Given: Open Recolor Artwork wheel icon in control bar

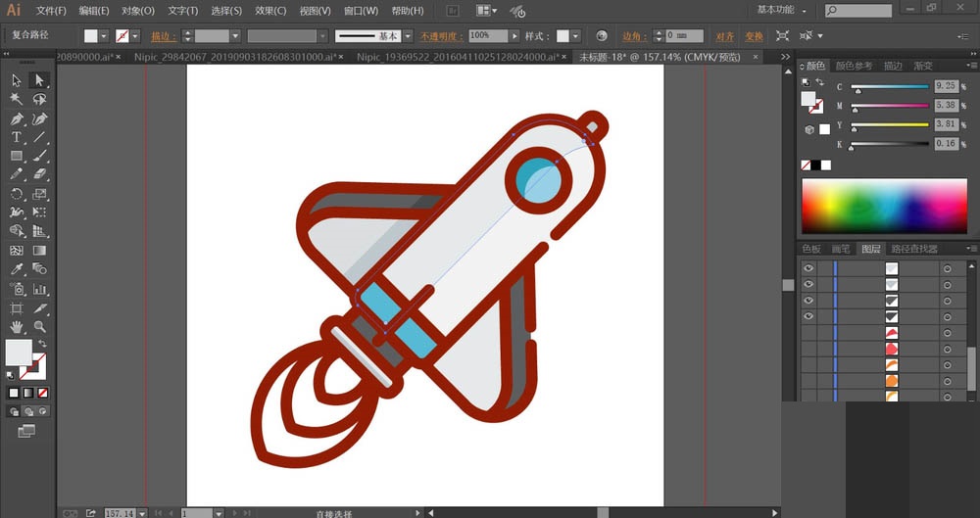Looking at the screenshot, I should [602, 35].
